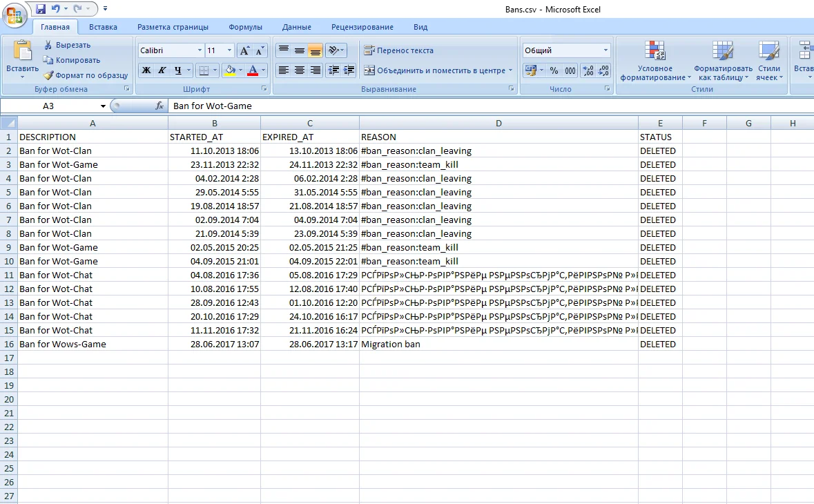Open the Выравнивание group dialog launcher

(512, 89)
